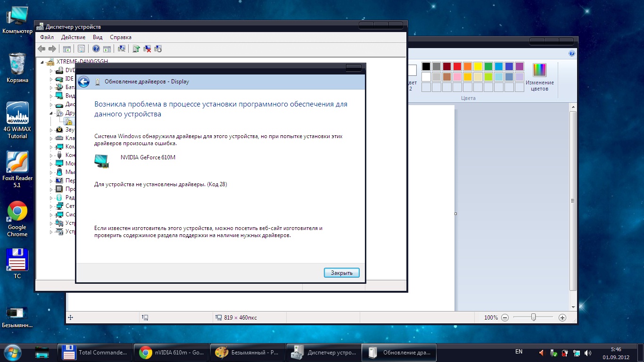Click the zoom out minus button in Paint
The image size is (644, 362).
pyautogui.click(x=505, y=318)
